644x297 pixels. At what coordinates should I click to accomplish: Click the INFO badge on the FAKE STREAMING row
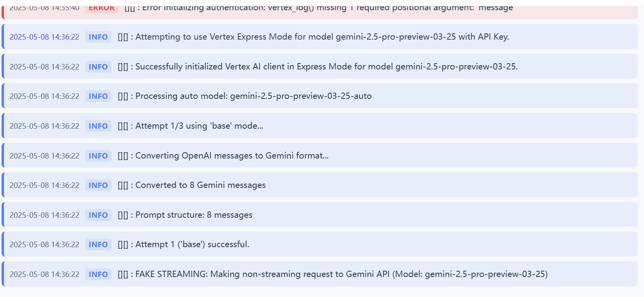(98, 274)
